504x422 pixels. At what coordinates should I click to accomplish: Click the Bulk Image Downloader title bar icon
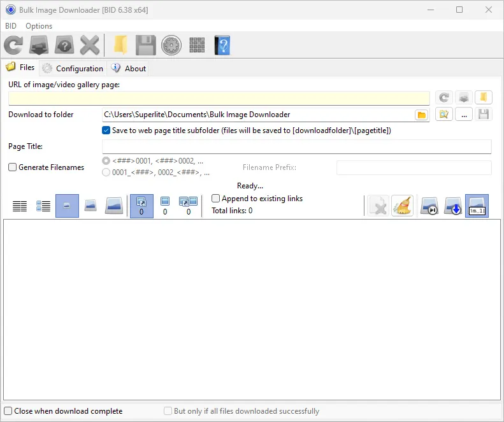[11, 10]
